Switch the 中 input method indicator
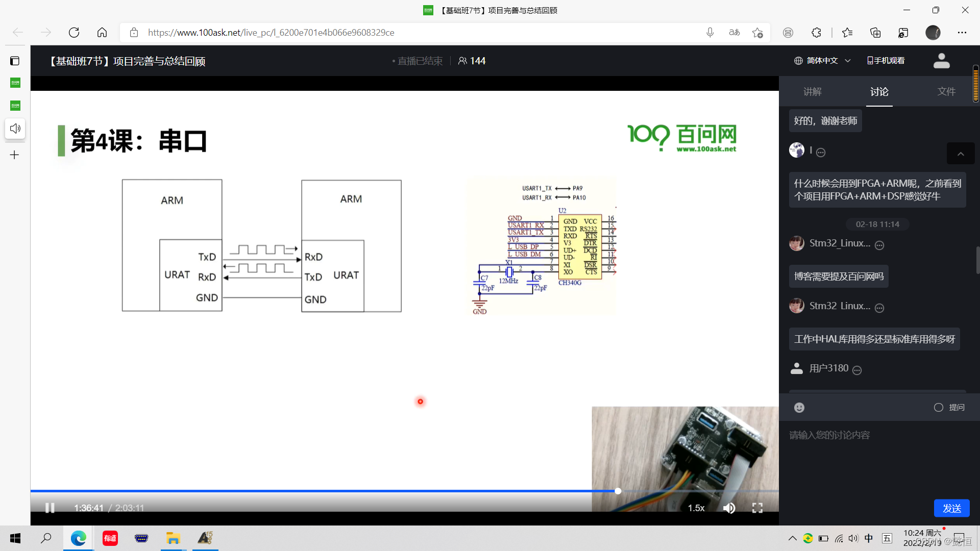980x551 pixels. coord(869,538)
